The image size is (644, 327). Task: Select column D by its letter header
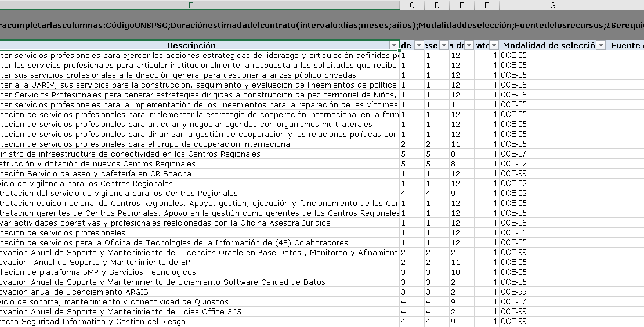tap(437, 5)
